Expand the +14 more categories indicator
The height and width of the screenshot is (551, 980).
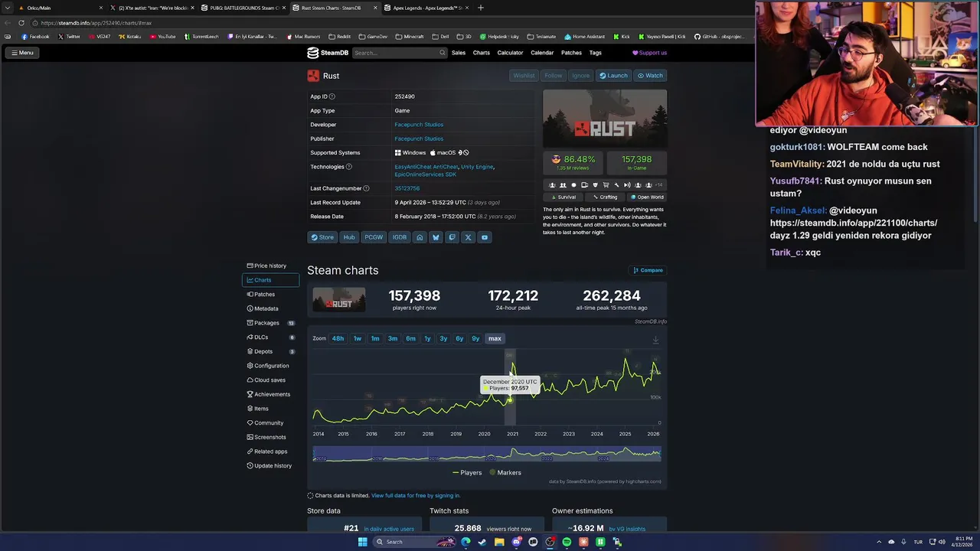[658, 185]
